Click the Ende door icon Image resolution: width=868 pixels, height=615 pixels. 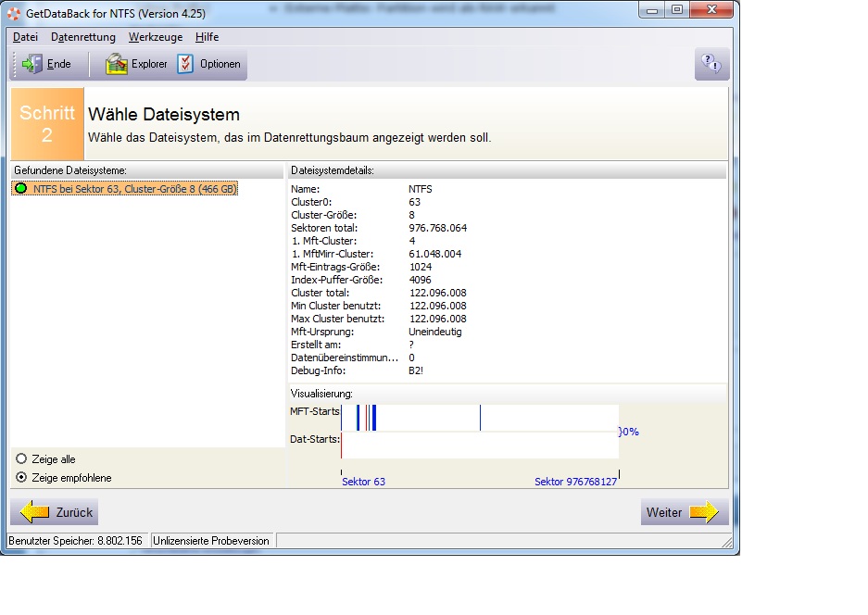(x=31, y=64)
